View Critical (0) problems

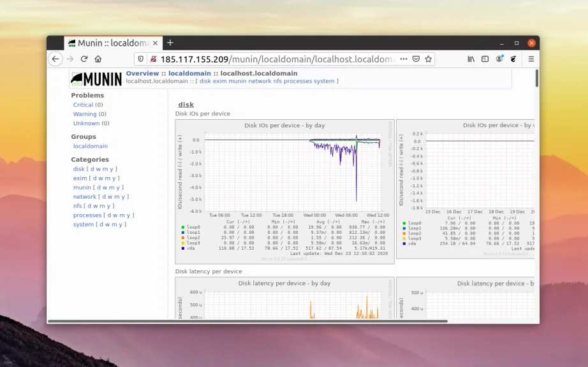tap(87, 104)
